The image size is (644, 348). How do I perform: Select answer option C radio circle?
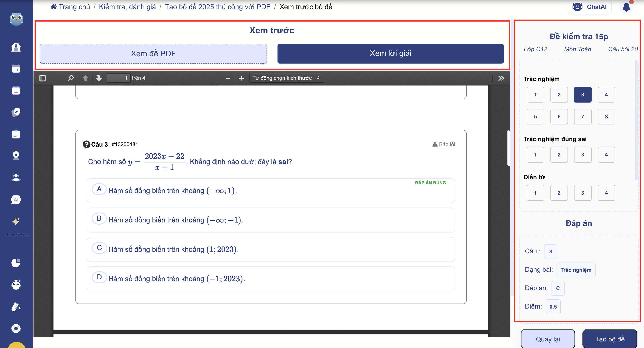[x=99, y=248]
